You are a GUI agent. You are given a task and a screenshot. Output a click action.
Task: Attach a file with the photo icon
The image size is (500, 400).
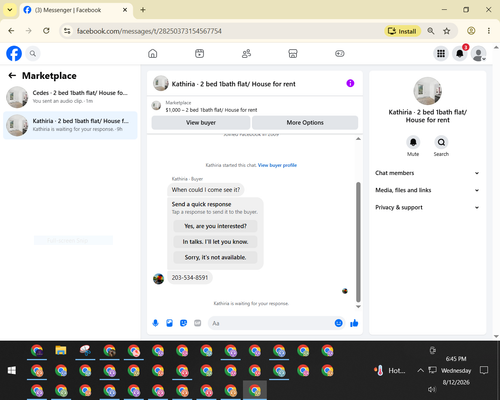tap(169, 323)
